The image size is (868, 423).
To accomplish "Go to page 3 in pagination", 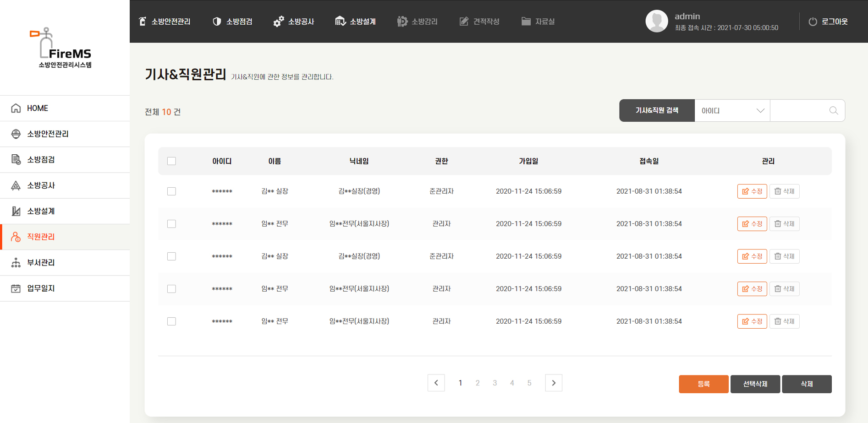I will [494, 383].
